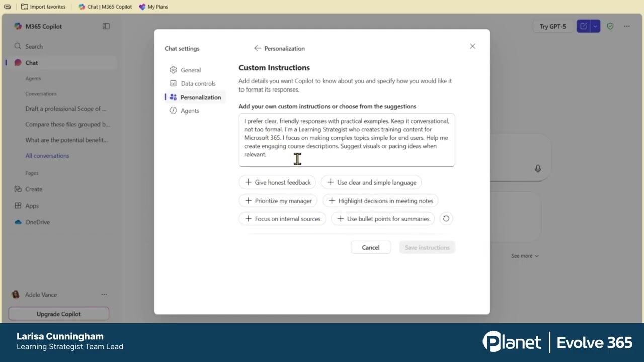644x362 pixels.
Task: Add the Give honest feedback suggestion
Action: click(x=277, y=182)
